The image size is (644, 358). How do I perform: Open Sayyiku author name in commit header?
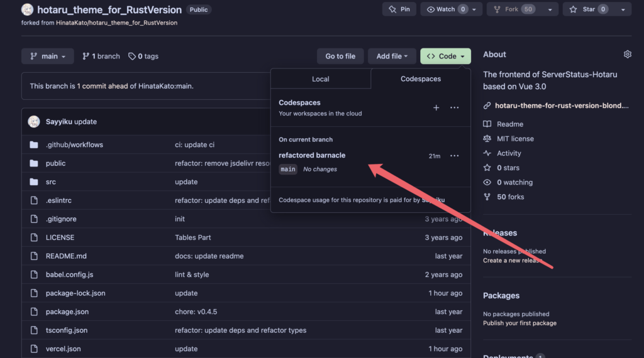pos(58,122)
